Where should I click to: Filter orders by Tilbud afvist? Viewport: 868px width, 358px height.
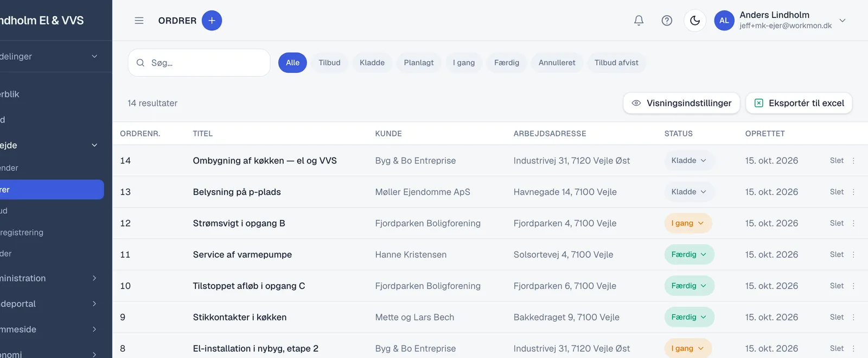[616, 63]
